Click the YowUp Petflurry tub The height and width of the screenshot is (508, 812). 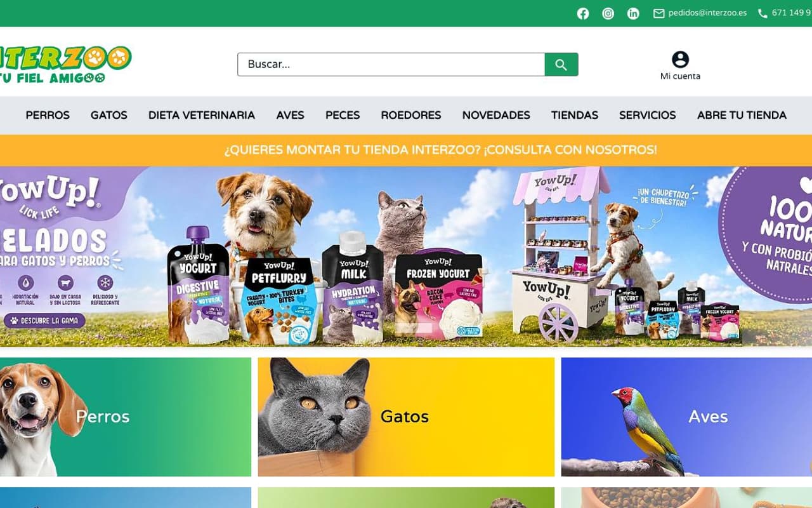click(x=280, y=300)
